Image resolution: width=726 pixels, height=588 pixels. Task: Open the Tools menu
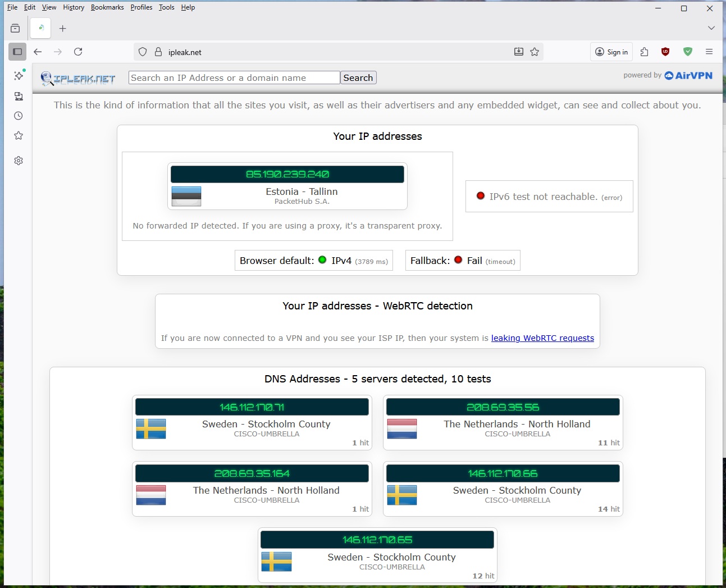[166, 7]
